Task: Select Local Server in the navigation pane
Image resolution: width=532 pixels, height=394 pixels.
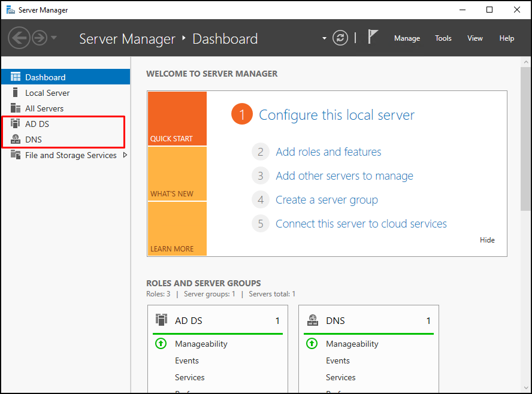Action: click(x=66, y=93)
